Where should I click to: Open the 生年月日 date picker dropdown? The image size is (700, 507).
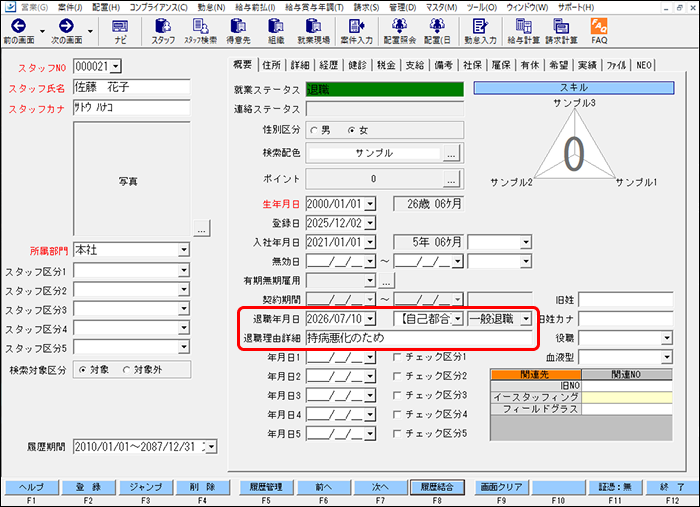click(x=370, y=204)
